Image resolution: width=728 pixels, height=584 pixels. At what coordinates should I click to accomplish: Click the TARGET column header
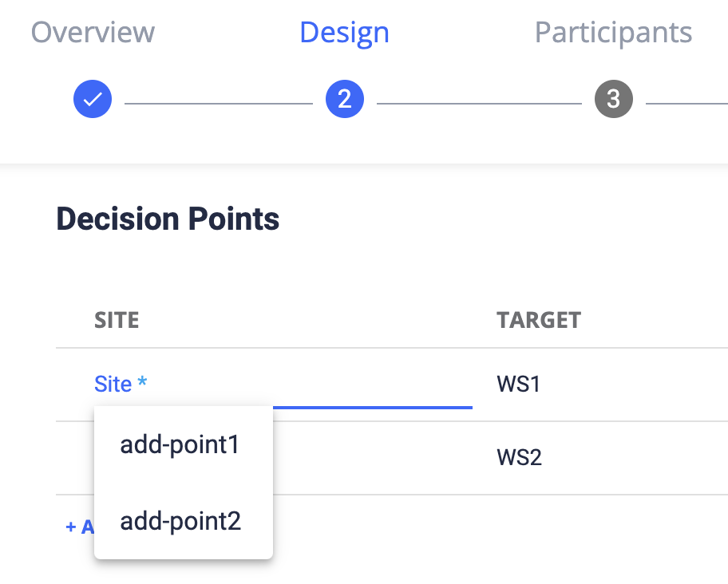click(x=539, y=319)
